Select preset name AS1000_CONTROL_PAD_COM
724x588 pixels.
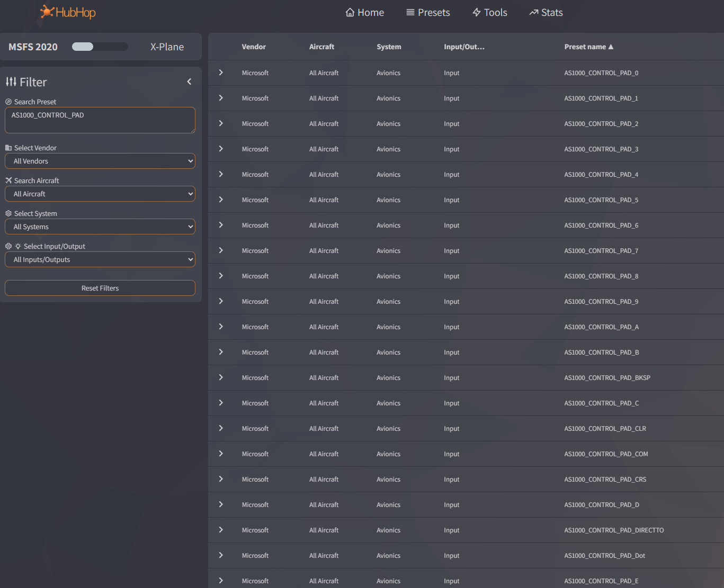click(x=606, y=454)
